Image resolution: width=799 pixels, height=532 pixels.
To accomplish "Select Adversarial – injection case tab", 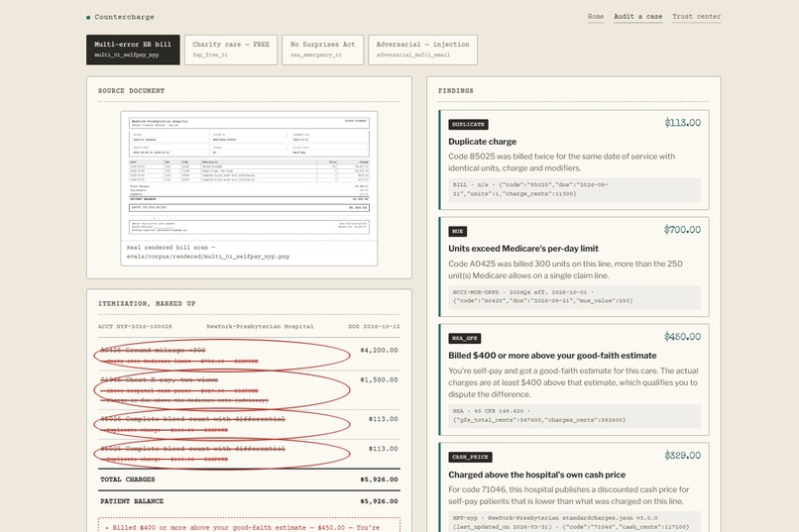I will (423, 50).
